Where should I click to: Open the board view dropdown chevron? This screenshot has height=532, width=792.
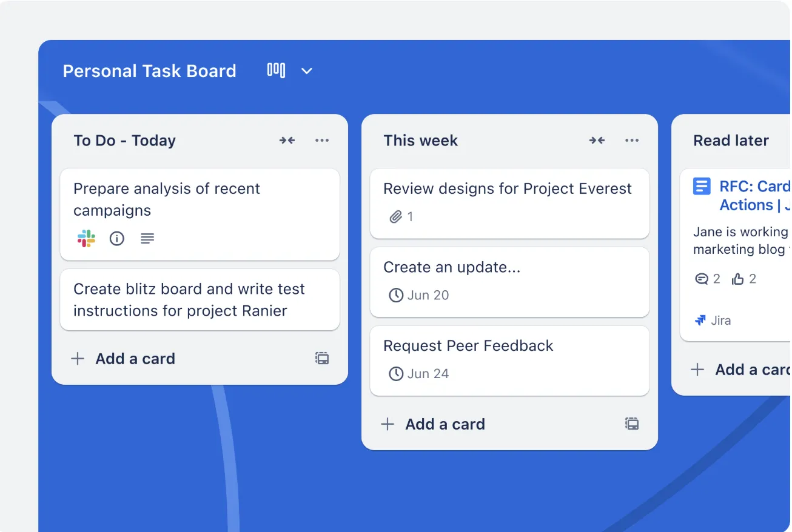307,71
